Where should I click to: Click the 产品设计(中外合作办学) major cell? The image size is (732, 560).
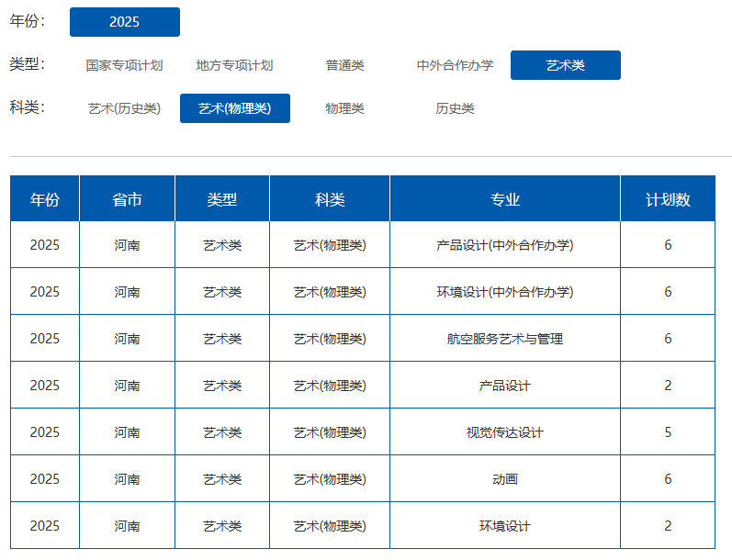[x=505, y=245]
